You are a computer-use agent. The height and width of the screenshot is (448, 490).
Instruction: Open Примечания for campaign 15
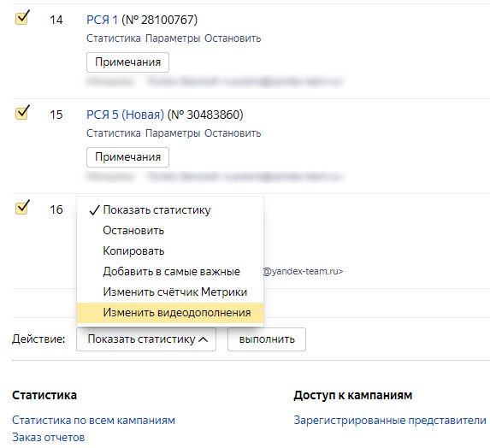[127, 157]
